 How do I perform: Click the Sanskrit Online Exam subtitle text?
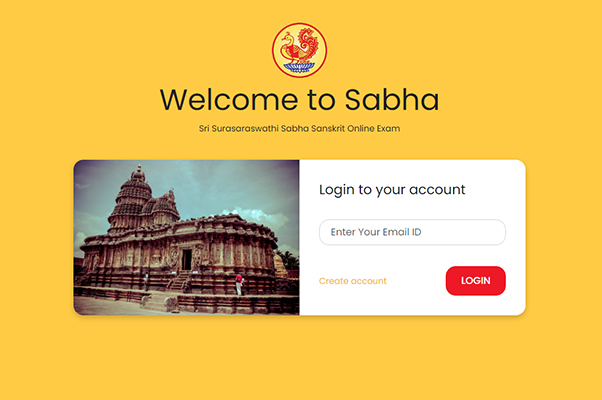coord(299,129)
